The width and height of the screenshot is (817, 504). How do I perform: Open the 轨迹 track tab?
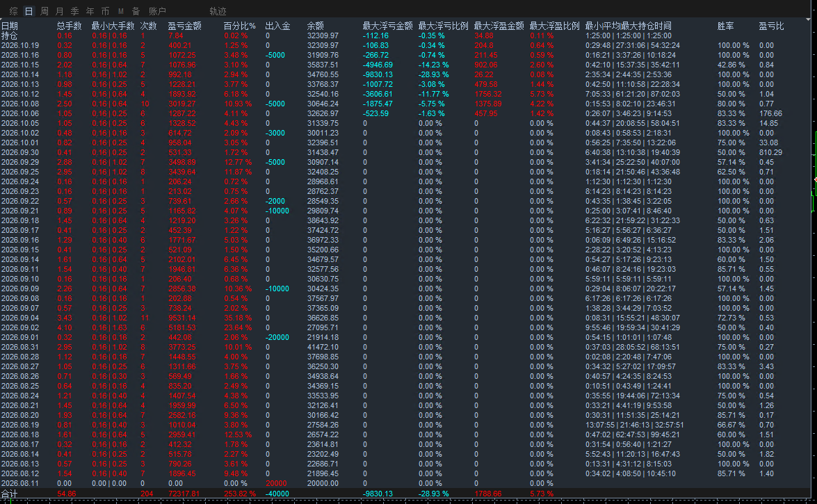218,11
